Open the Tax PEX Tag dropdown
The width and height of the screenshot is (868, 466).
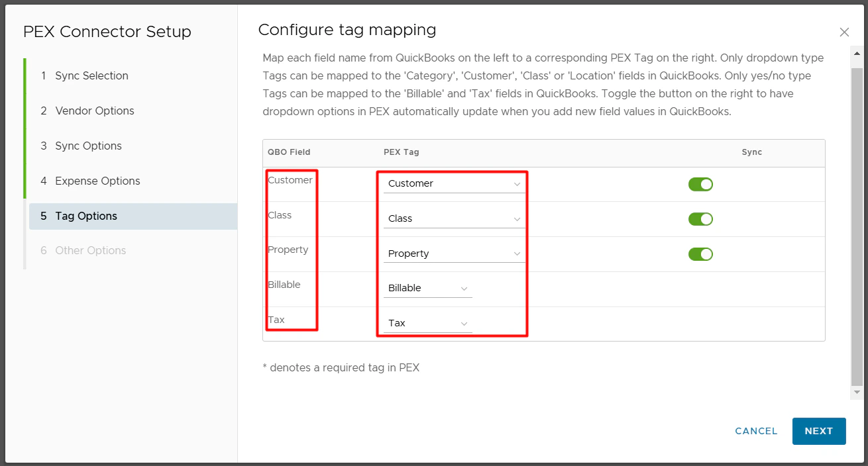click(x=428, y=323)
